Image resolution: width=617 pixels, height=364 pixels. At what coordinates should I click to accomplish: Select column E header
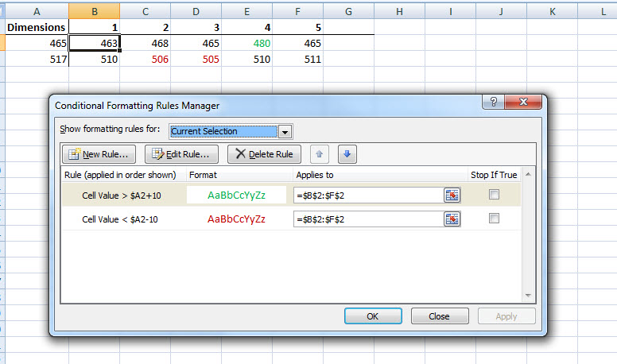(246, 11)
